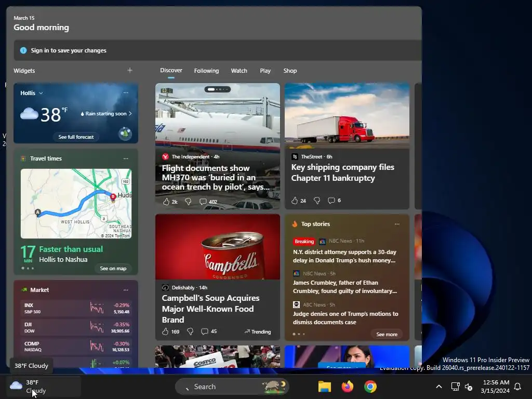Screen dimensions: 532x399
Task: Open the Top stories card options menu
Action: pyautogui.click(x=397, y=224)
